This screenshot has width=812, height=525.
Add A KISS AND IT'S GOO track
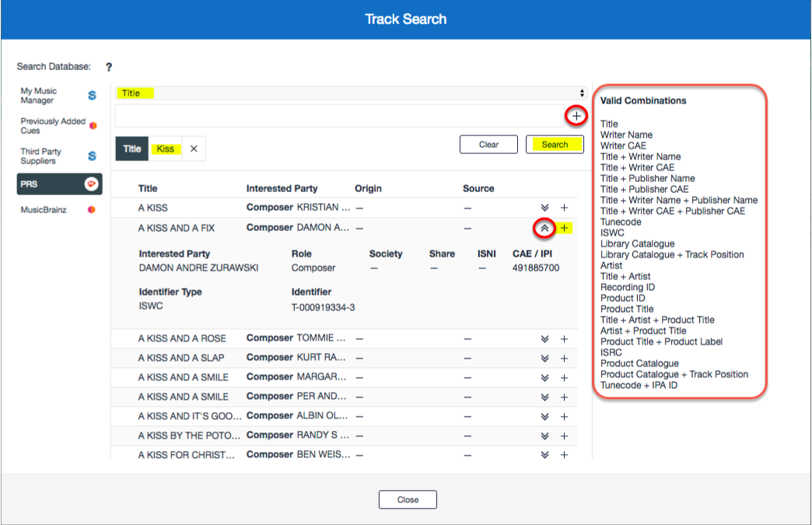point(565,417)
